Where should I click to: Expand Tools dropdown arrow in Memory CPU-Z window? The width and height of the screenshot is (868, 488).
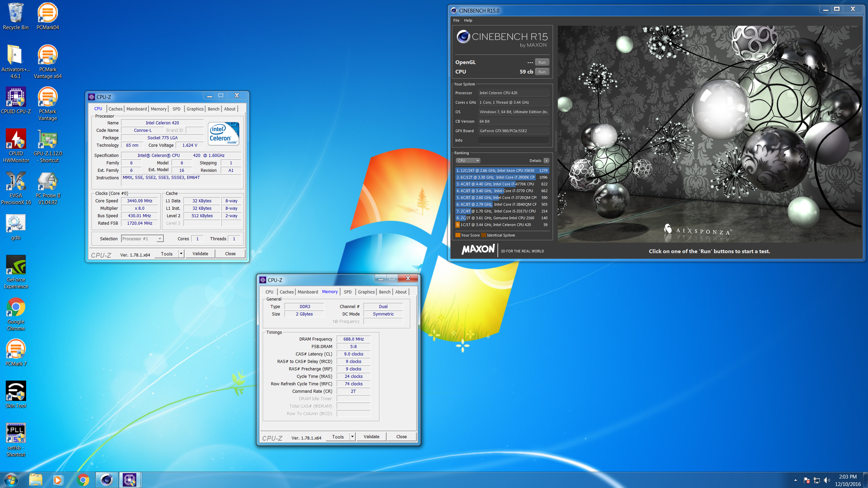coord(353,436)
